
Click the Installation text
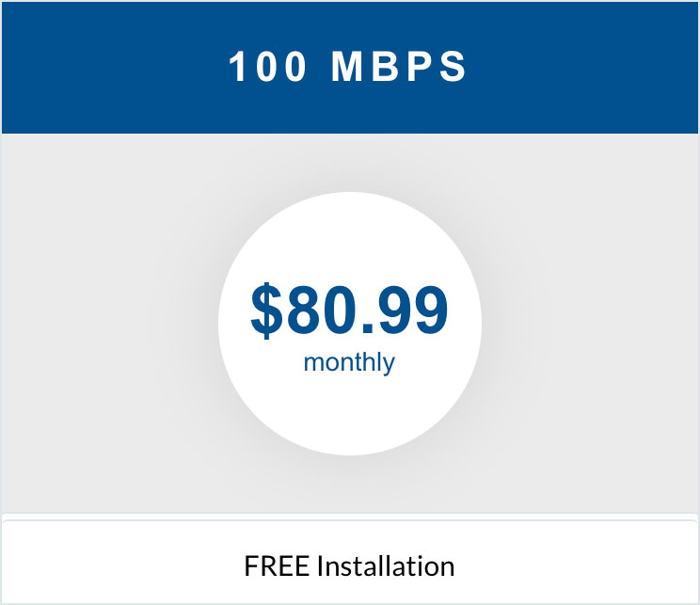[386, 565]
